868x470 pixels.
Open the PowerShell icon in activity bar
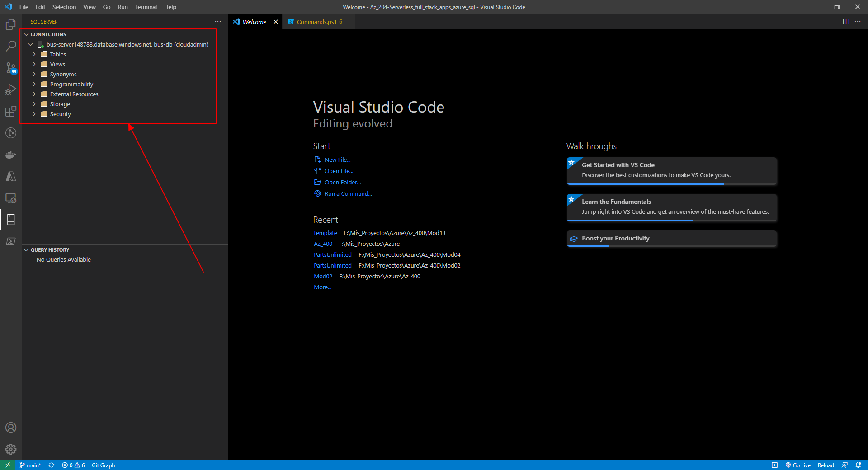pyautogui.click(x=11, y=241)
